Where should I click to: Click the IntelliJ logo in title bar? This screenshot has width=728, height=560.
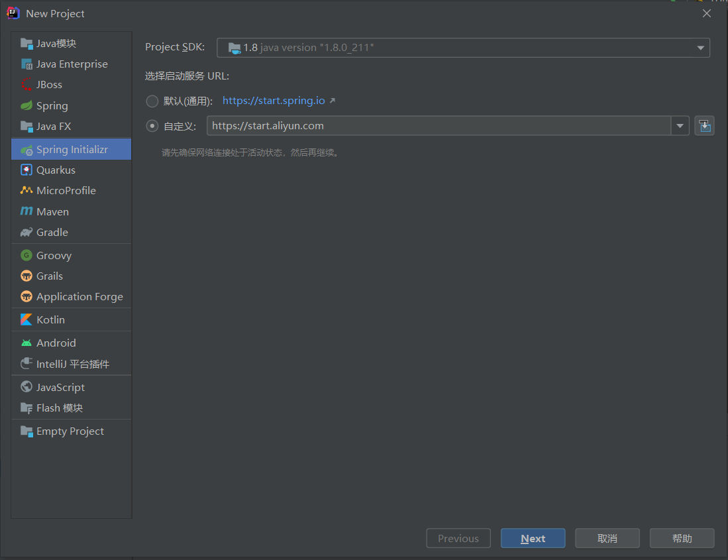pos(13,13)
